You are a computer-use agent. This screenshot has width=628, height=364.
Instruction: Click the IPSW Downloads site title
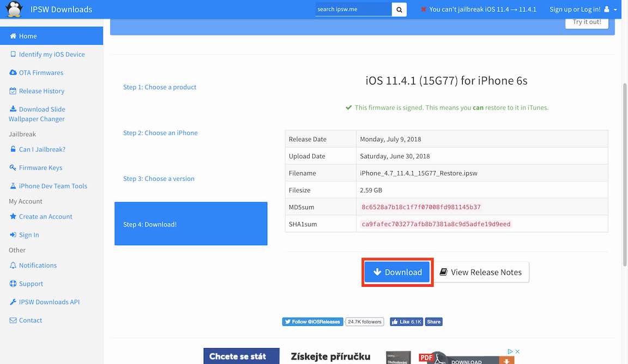pos(61,9)
